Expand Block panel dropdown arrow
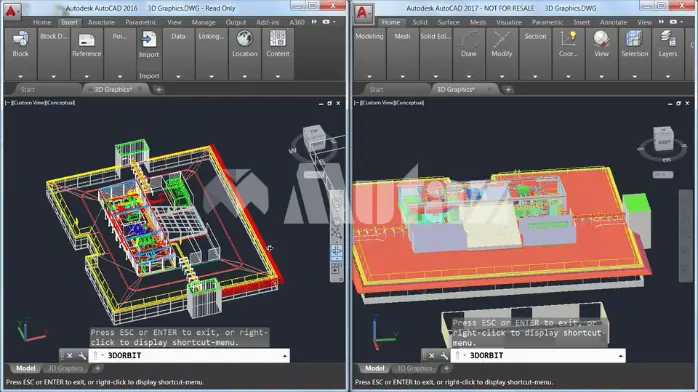The image size is (698, 392). click(20, 77)
